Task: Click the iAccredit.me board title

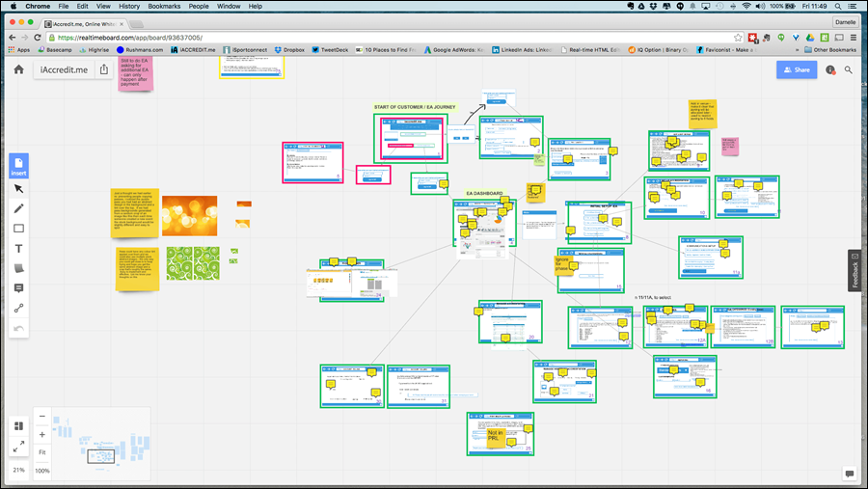Action: pyautogui.click(x=64, y=69)
